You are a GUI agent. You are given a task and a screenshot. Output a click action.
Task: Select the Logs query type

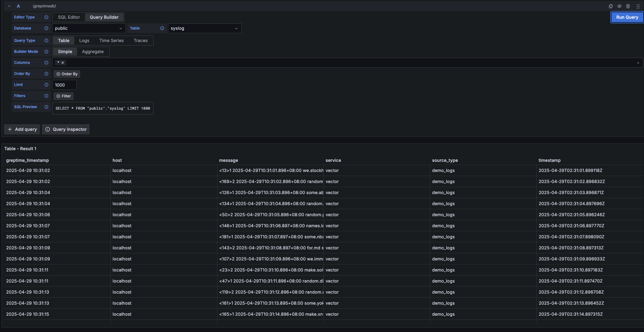84,41
